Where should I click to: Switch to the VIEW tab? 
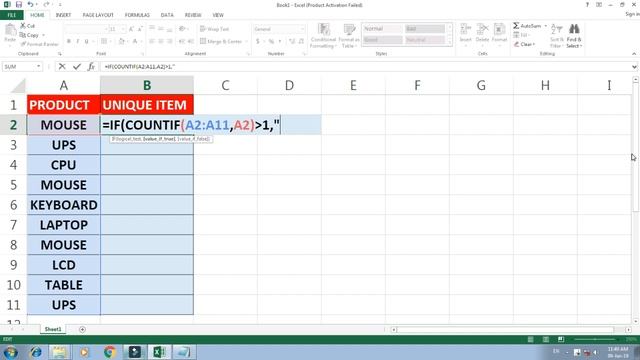[x=218, y=15]
